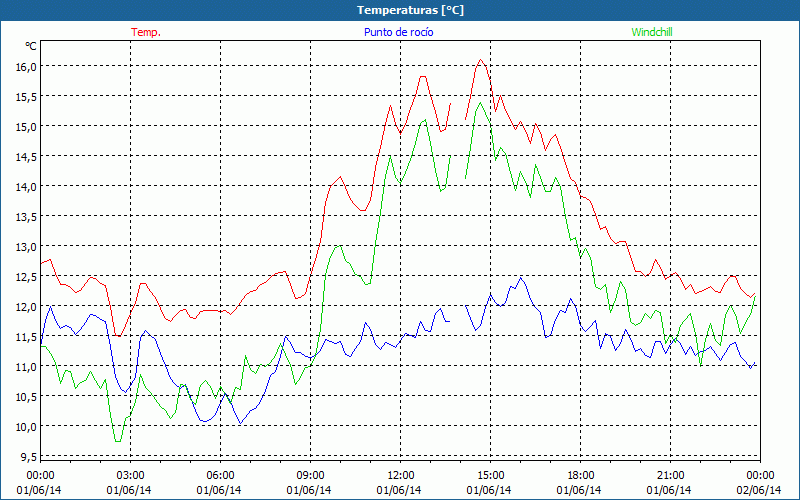This screenshot has height=500, width=800.
Task: Click the green windchill minimum near 02:30
Action: click(118, 441)
